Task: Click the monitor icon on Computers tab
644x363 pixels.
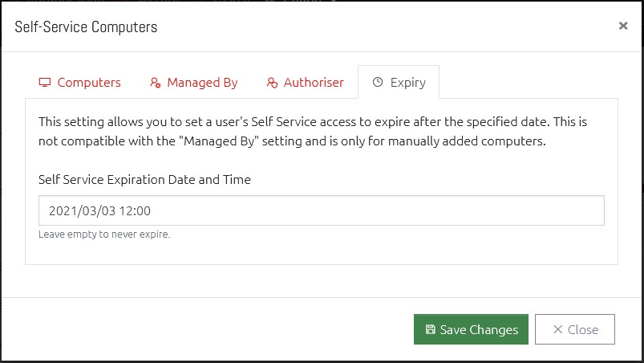Action: tap(44, 82)
